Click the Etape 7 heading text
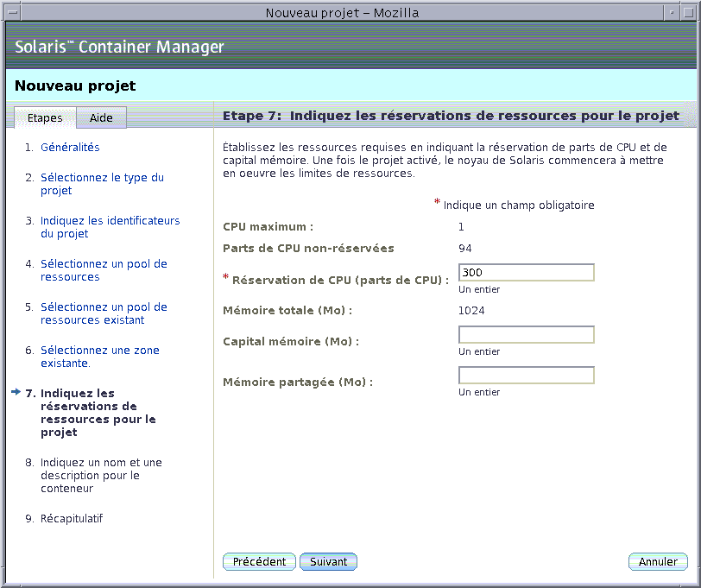The image size is (701, 588). click(452, 116)
